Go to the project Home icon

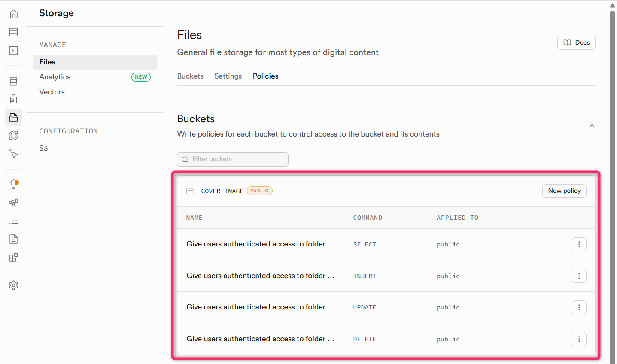pos(14,14)
